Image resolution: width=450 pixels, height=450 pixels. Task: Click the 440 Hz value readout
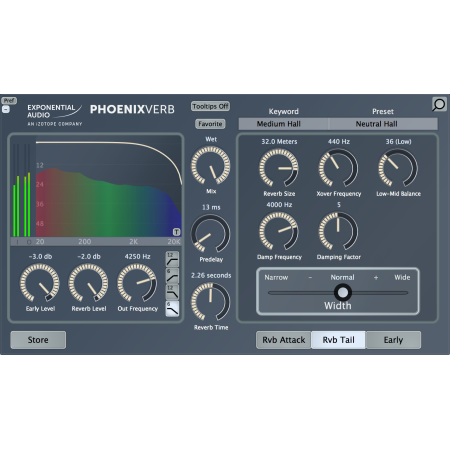(339, 142)
